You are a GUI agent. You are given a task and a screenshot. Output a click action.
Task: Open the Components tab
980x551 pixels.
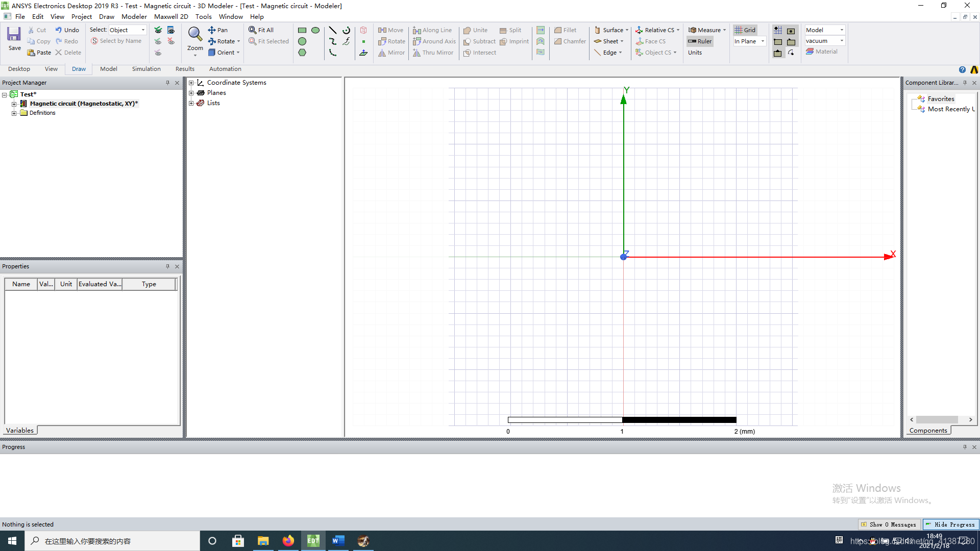928,430
